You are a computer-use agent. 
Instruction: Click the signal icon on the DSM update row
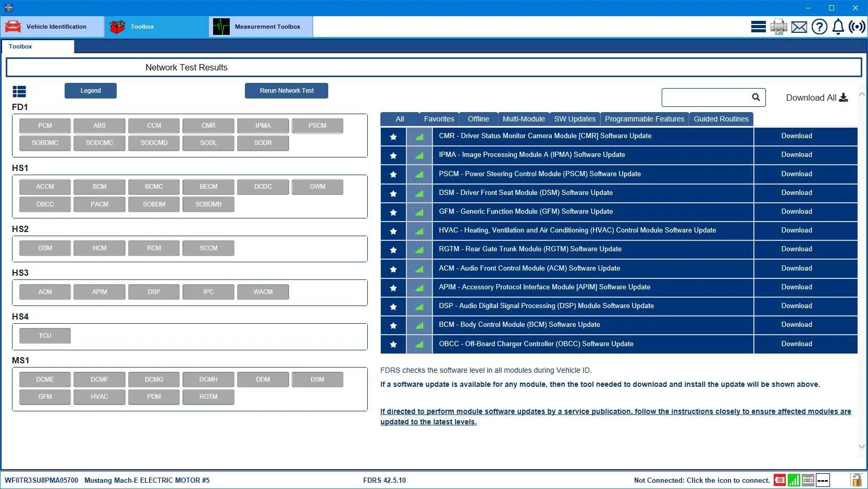point(419,193)
